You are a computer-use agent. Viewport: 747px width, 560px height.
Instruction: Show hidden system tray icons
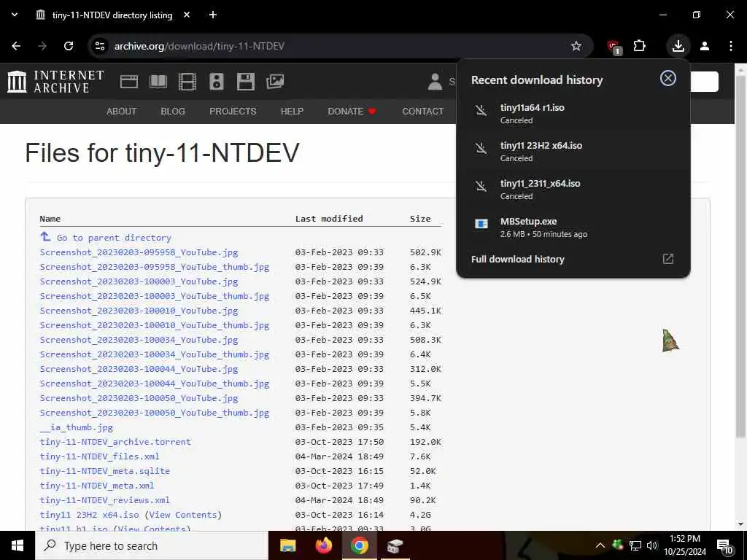coord(600,545)
